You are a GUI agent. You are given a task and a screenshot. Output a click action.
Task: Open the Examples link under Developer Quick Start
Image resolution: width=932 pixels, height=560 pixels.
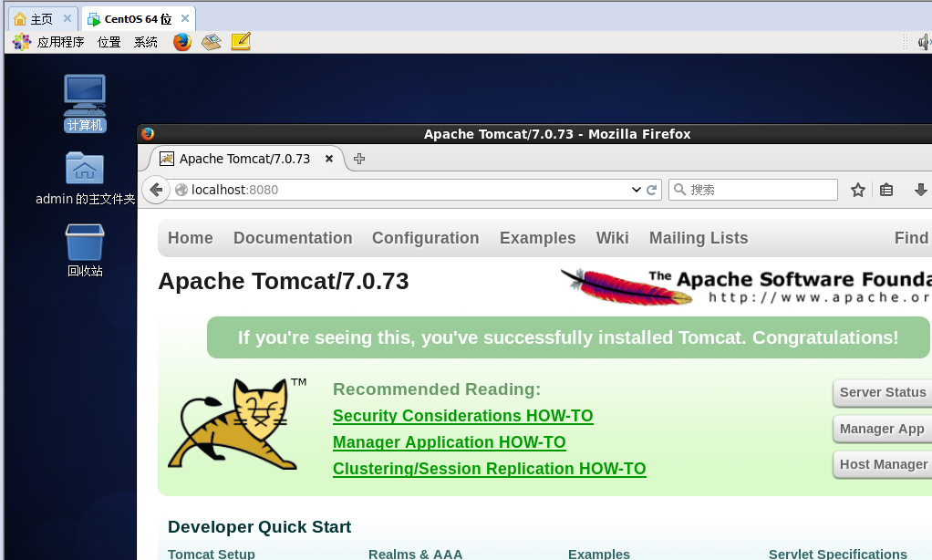point(599,554)
